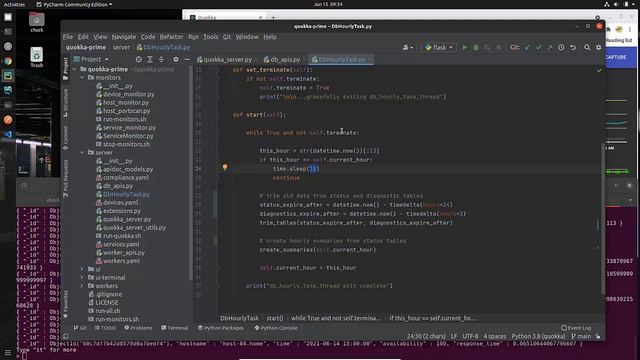This screenshot has width=640, height=360.
Task: Click the main Git branch widget
Action: 581,336
